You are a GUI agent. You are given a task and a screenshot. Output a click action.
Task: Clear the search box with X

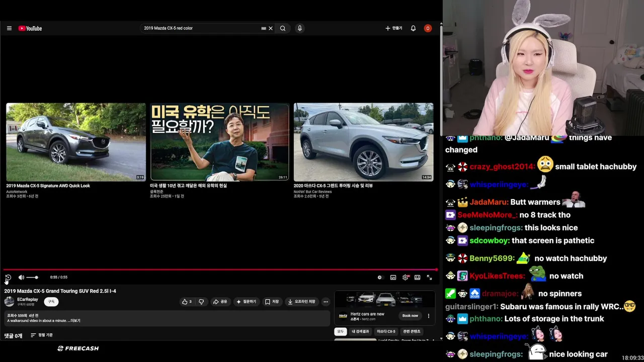click(x=271, y=29)
